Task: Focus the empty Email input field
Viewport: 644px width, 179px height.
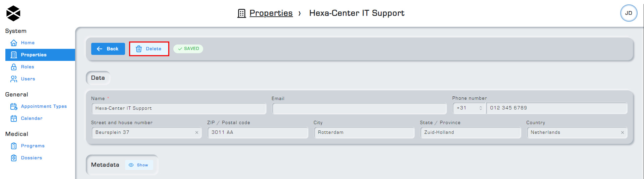Action: click(359, 108)
